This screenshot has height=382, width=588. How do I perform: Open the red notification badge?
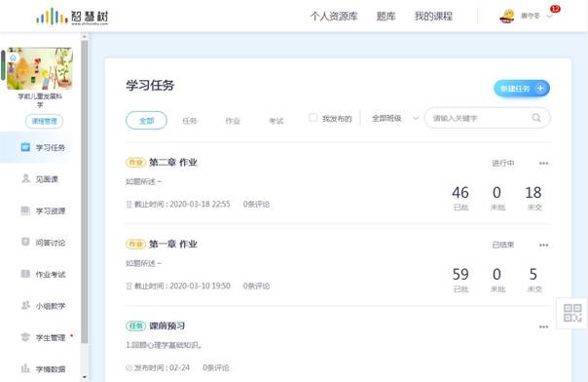pyautogui.click(x=555, y=9)
